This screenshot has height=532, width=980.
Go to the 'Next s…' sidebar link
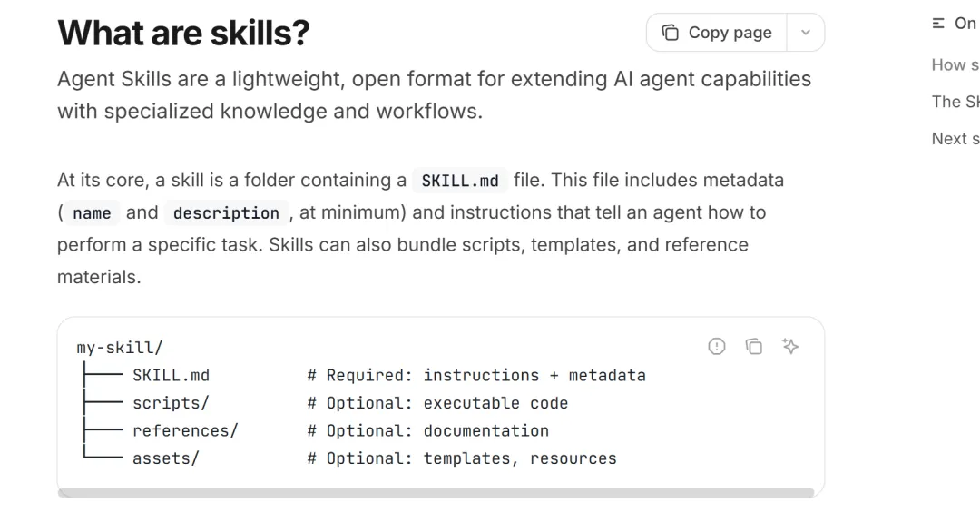(x=955, y=139)
